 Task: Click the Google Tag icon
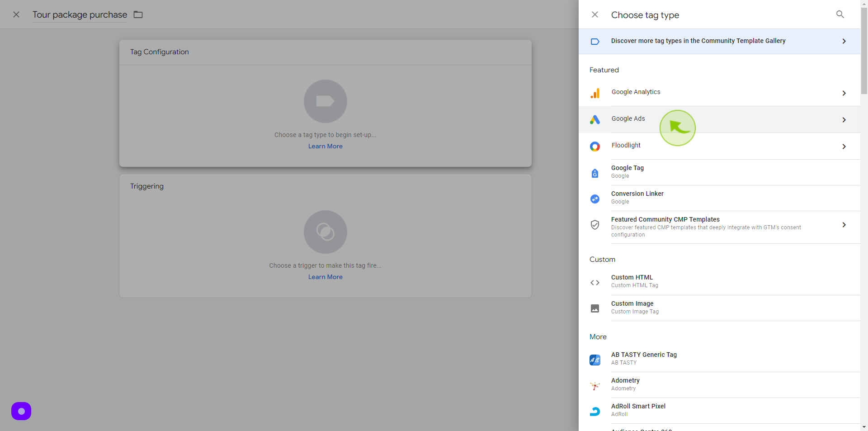click(x=595, y=173)
